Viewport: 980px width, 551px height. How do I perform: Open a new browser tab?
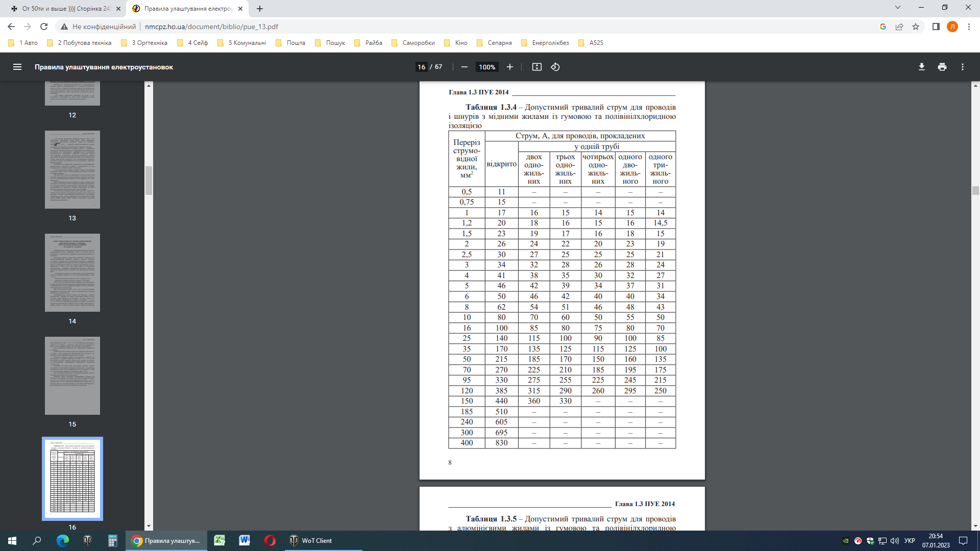[260, 9]
